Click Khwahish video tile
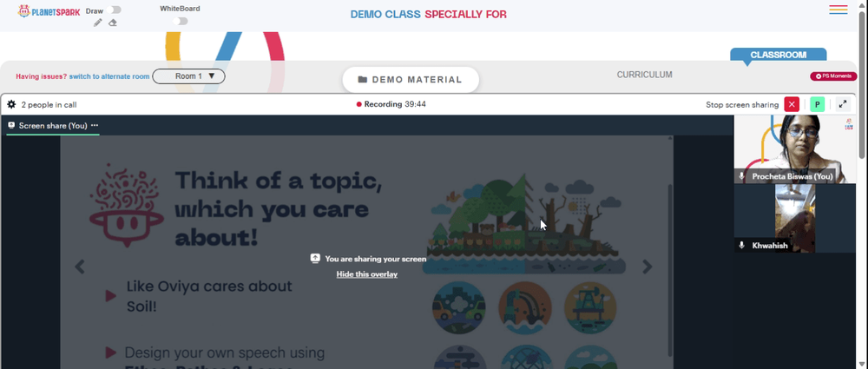Image resolution: width=868 pixels, height=369 pixels. 795,218
